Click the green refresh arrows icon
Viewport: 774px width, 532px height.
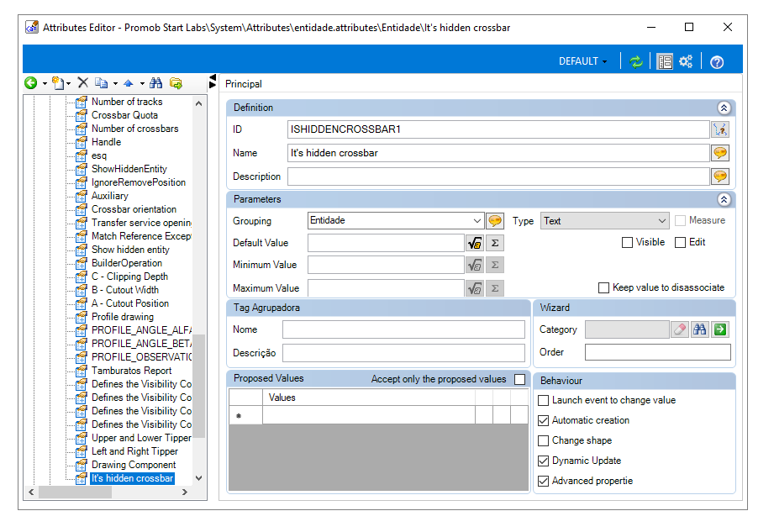pyautogui.click(x=636, y=61)
